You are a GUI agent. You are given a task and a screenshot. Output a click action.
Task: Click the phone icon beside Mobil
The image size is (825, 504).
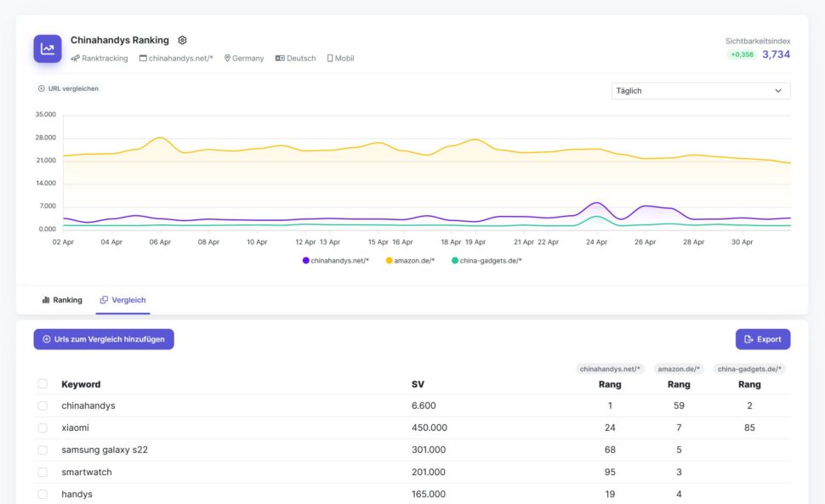[330, 59]
